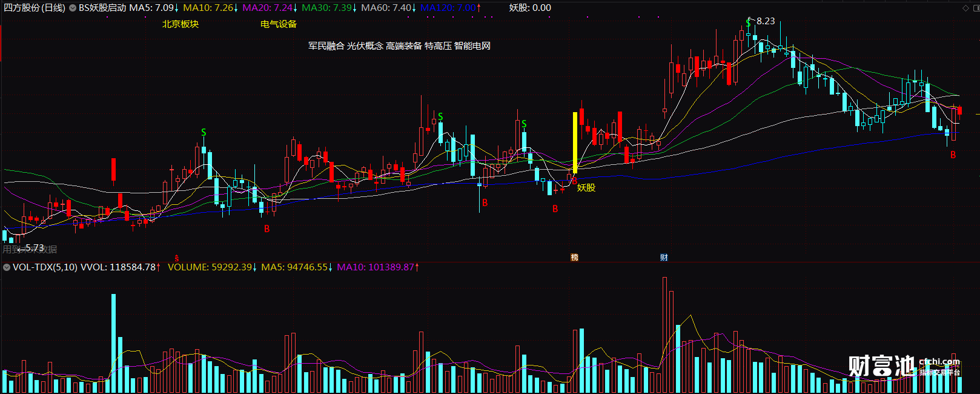
Task: Click the 财 marker icon on timeline
Action: click(664, 258)
